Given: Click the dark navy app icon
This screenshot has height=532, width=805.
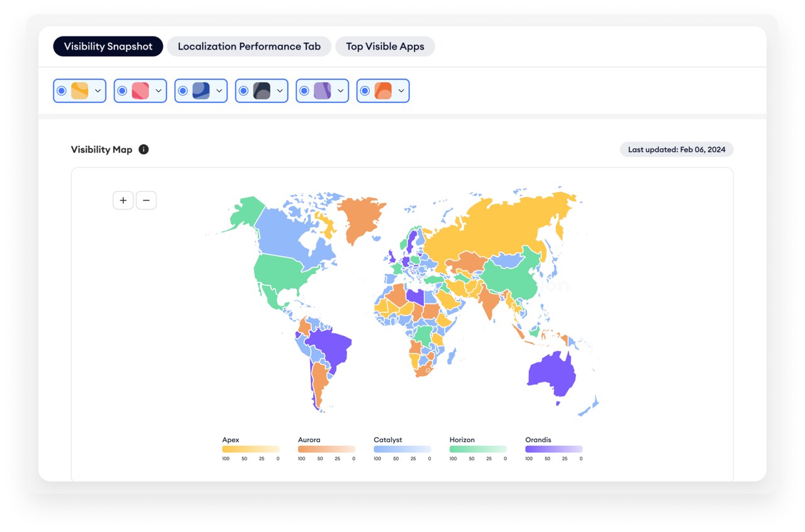Looking at the screenshot, I should tap(262, 91).
